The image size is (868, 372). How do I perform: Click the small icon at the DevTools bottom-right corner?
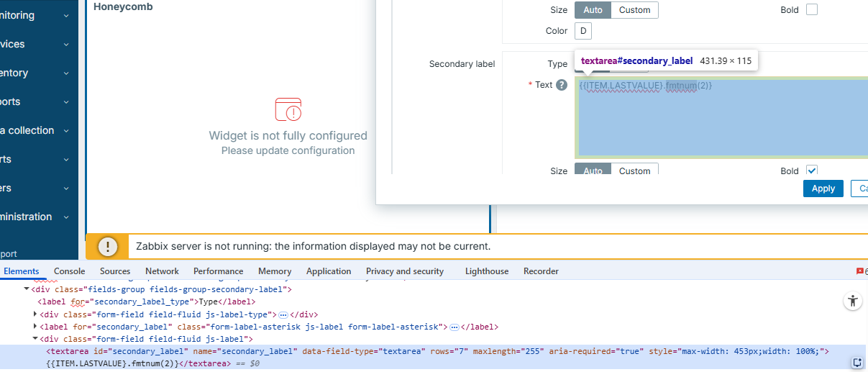click(857, 363)
